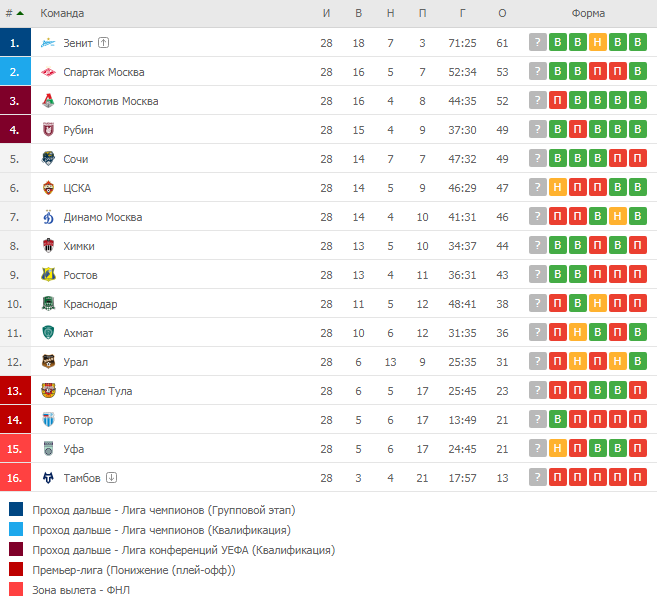Sort by the В wins column header
657x605 pixels.
tap(358, 13)
